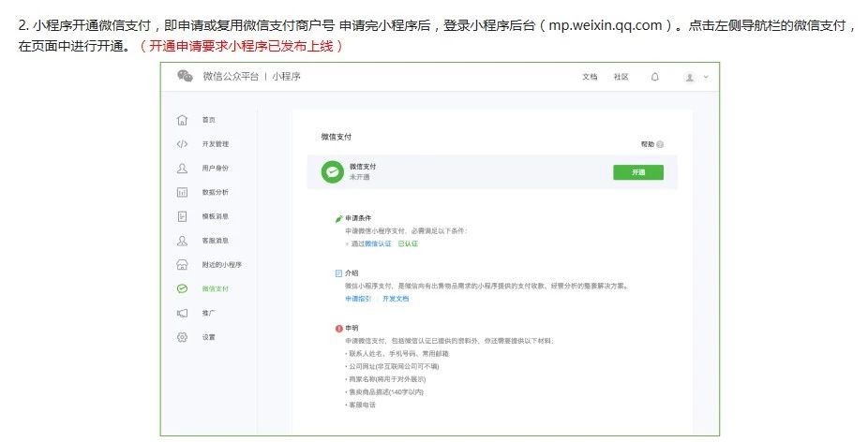Click the 微信支付 page heading

(x=337, y=137)
